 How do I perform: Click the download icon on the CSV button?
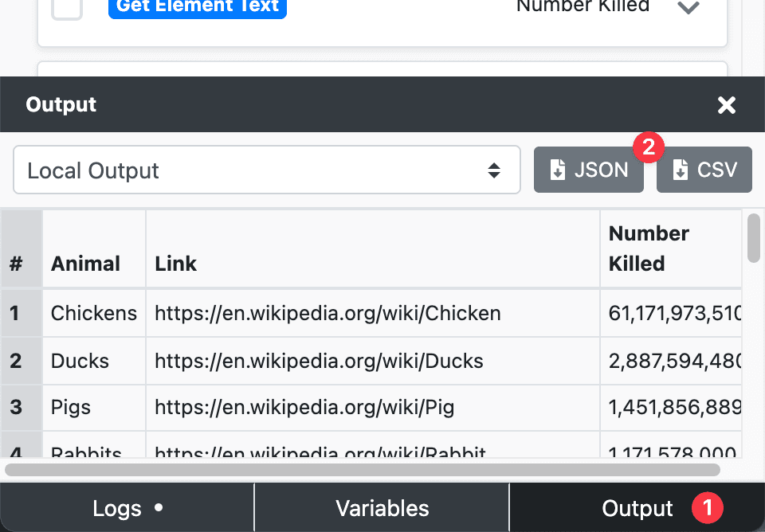click(x=681, y=170)
